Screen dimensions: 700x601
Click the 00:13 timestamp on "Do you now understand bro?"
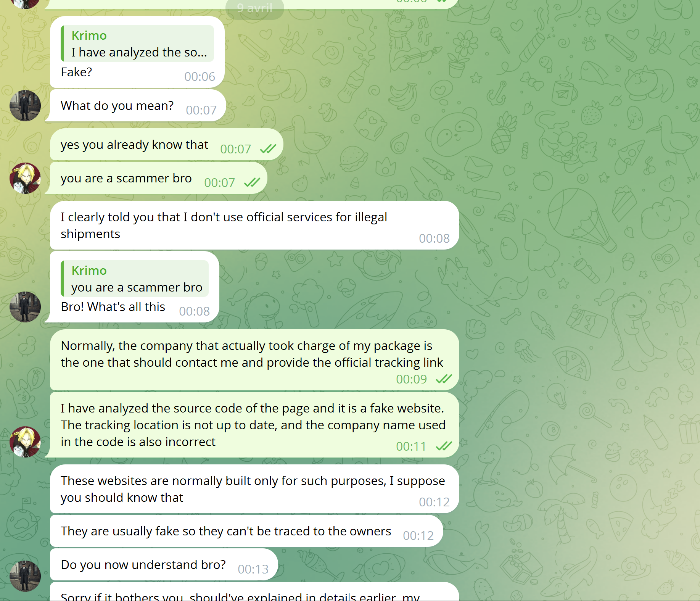click(253, 569)
